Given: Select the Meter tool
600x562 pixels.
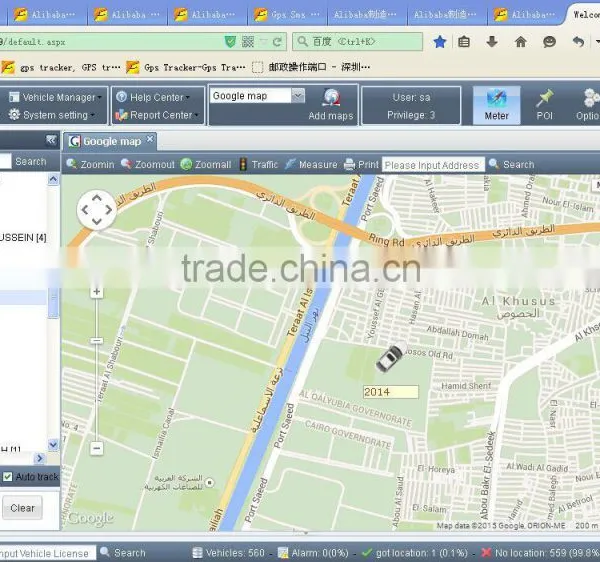Looking at the screenshot, I should click(496, 105).
